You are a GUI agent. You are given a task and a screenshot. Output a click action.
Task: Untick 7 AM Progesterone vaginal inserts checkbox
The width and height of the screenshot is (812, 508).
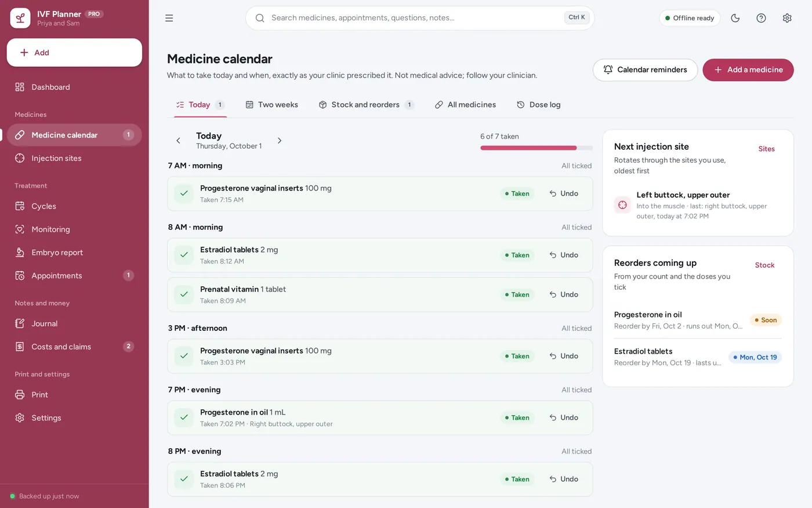point(184,193)
